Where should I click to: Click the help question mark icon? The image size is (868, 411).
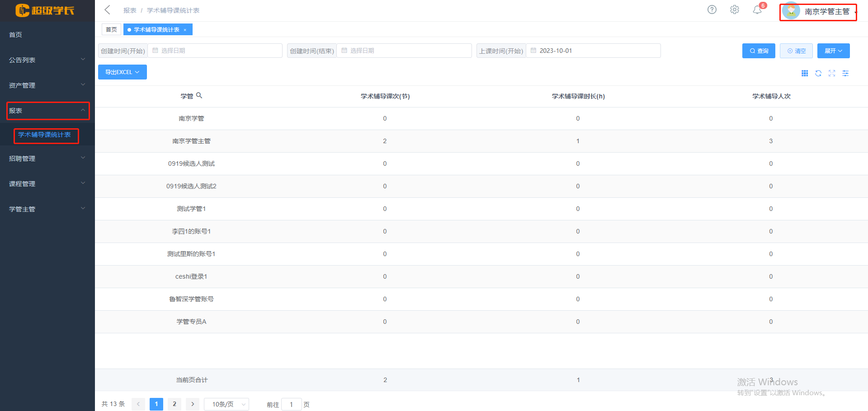point(712,9)
